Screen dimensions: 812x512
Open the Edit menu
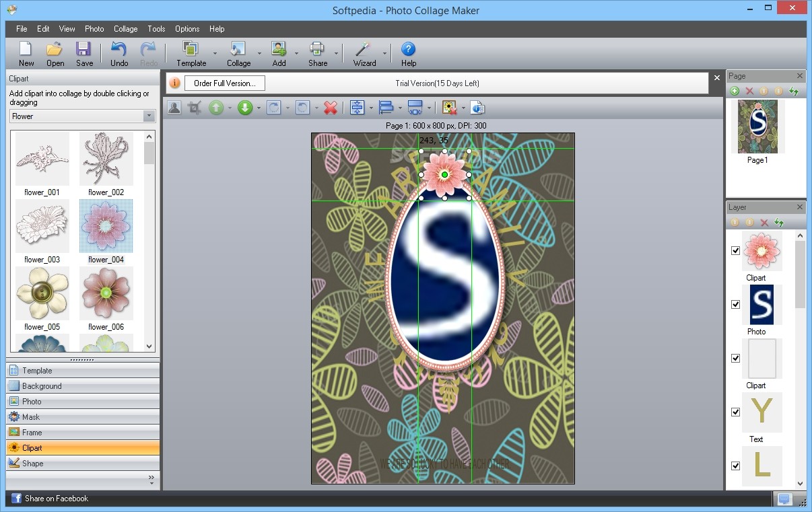tap(43, 29)
